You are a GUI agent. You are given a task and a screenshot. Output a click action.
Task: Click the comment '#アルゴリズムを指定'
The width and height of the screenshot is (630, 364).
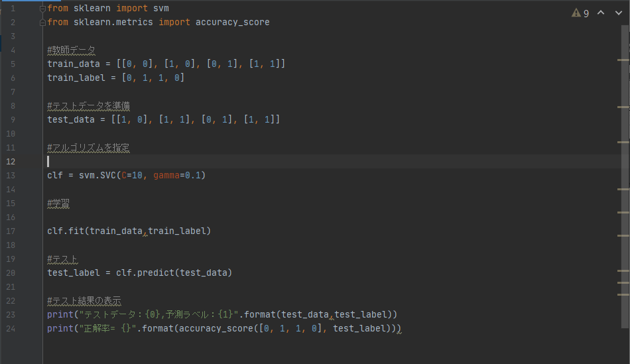[x=88, y=148]
